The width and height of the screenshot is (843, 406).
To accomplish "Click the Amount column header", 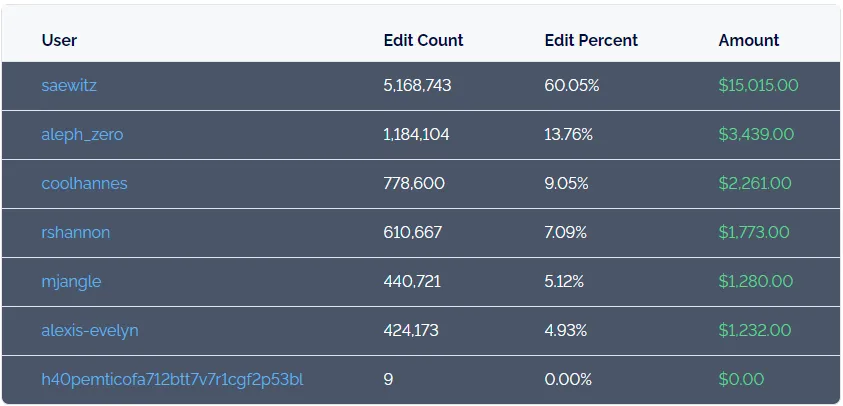I will [748, 40].
